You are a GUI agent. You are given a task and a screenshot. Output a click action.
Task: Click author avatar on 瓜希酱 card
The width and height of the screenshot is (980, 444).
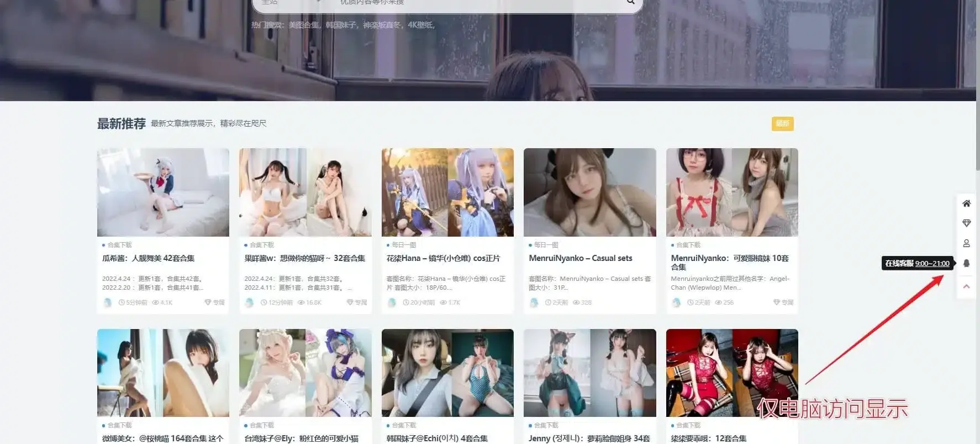coord(107,302)
